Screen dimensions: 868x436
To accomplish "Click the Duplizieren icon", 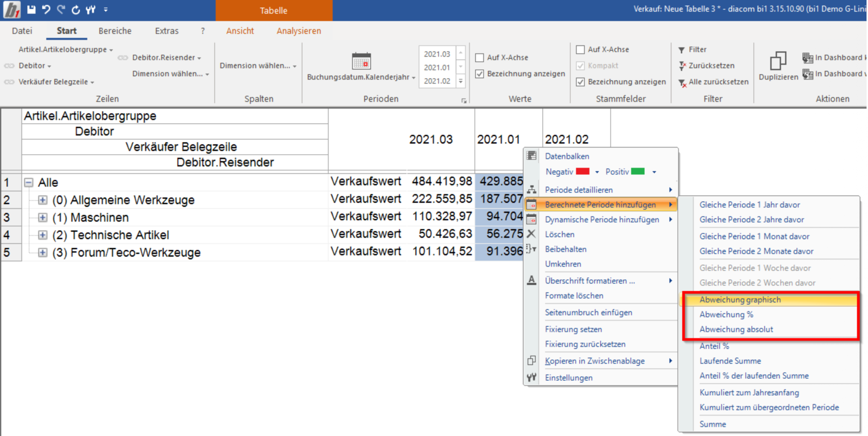I will [x=778, y=61].
